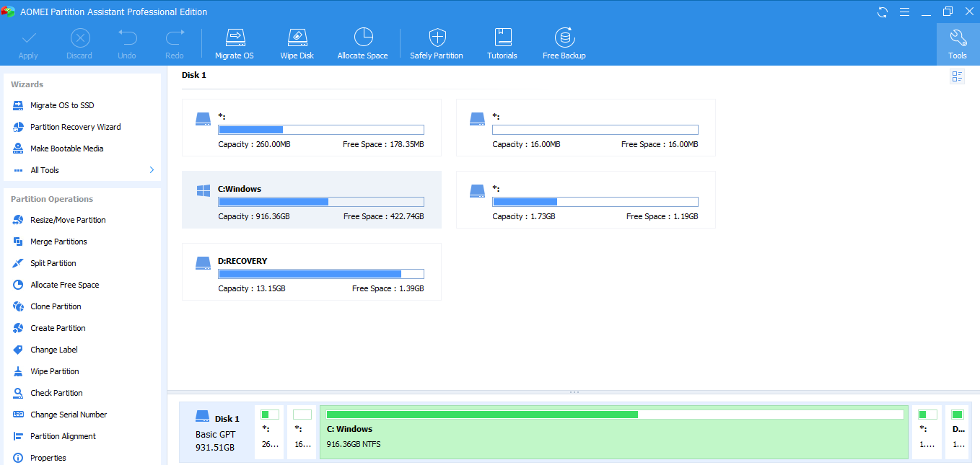Choose Merge Partitions from the sidebar
Viewport: 980px width, 465px height.
58,242
